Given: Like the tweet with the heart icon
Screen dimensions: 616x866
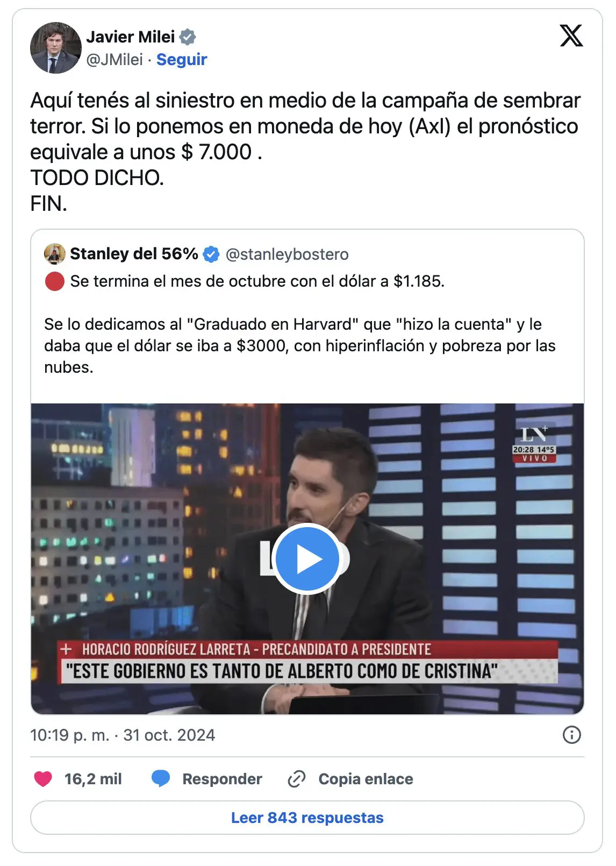Looking at the screenshot, I should 43,779.
